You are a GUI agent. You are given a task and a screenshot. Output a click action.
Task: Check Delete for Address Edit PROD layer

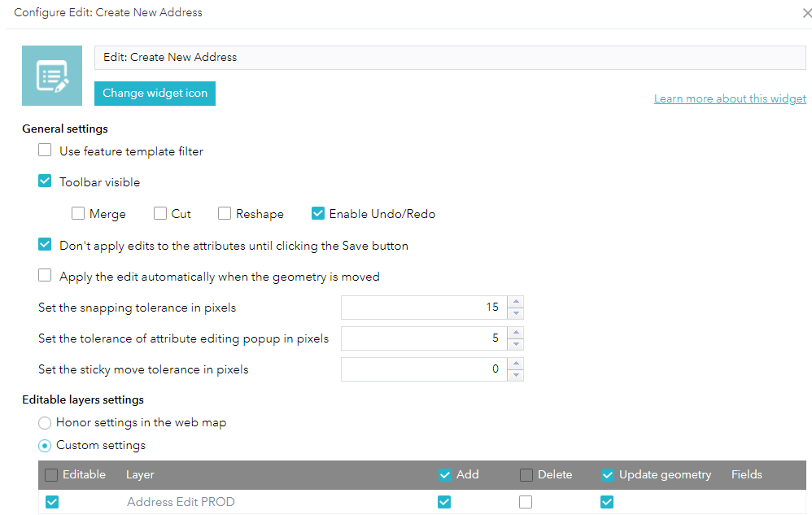click(526, 502)
